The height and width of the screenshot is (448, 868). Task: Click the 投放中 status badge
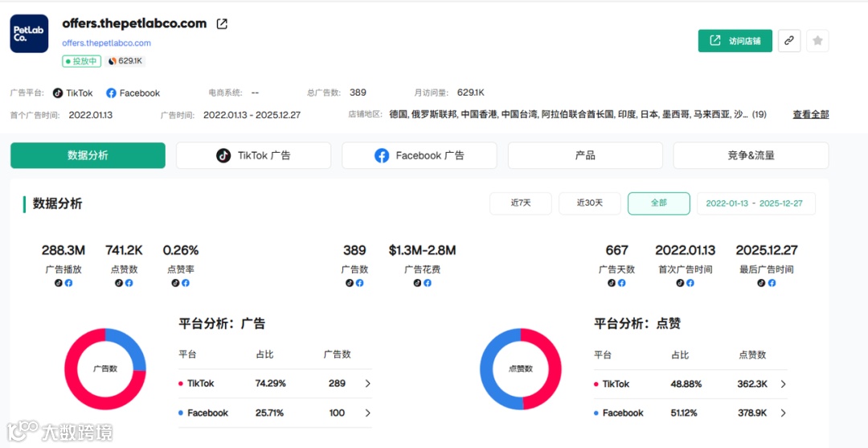(81, 61)
